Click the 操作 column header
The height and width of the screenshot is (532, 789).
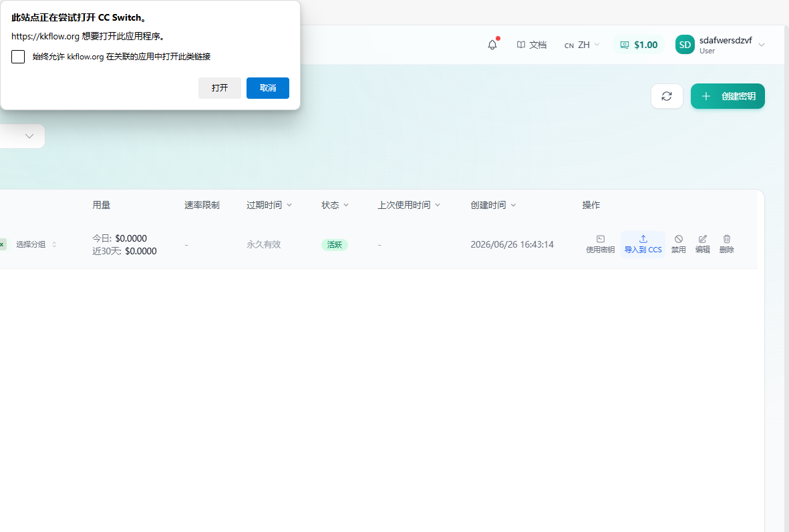pos(591,205)
